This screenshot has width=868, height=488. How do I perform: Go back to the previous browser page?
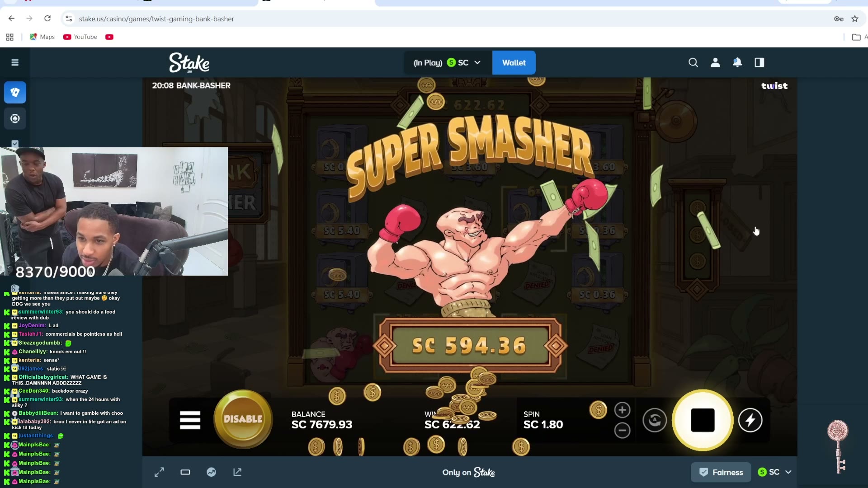(x=12, y=19)
